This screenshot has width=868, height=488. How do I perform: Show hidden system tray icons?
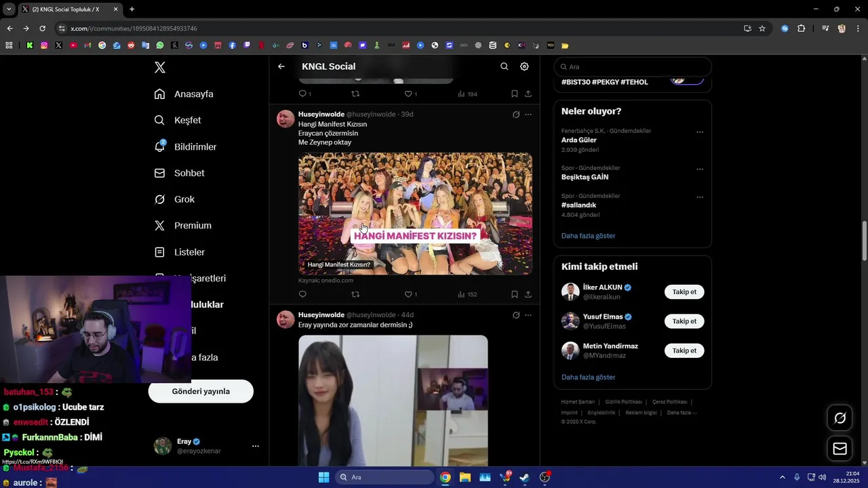[783, 477]
